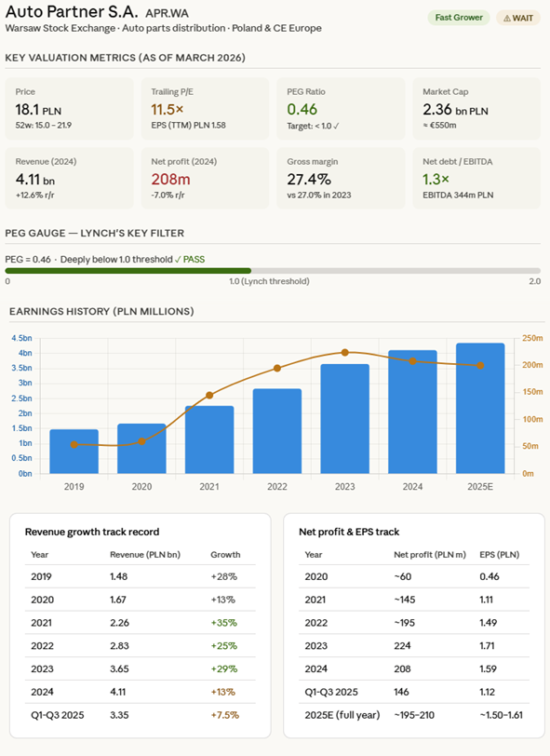Select the 2019 revenue 1.48 cell
550x756 pixels.
pos(118,576)
